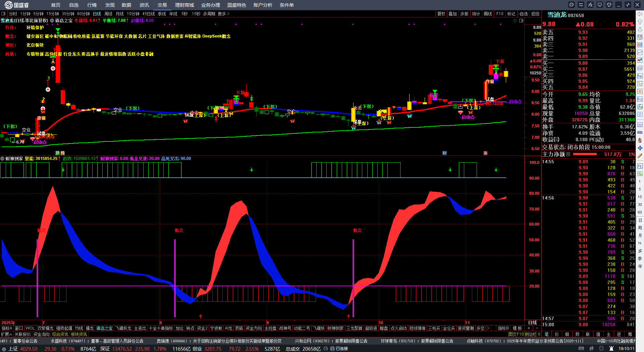Toggle the sidebar panel icon left of 分时

coord(3,14)
